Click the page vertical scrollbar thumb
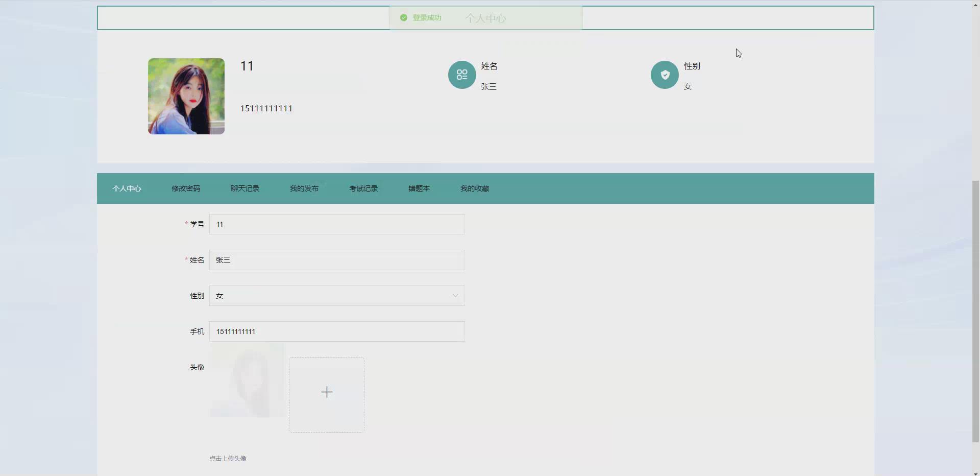Screen dimensions: 980x476 point(975,311)
